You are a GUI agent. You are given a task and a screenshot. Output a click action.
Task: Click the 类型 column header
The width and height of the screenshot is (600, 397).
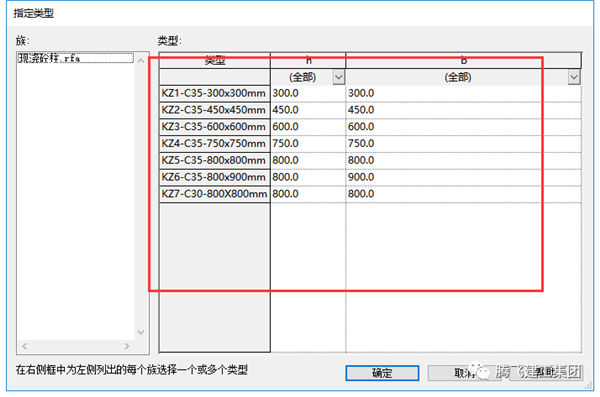click(215, 60)
